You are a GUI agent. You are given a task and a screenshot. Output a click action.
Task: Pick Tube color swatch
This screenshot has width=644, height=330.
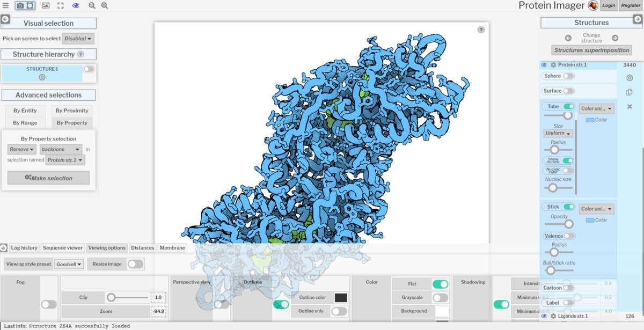tap(590, 120)
